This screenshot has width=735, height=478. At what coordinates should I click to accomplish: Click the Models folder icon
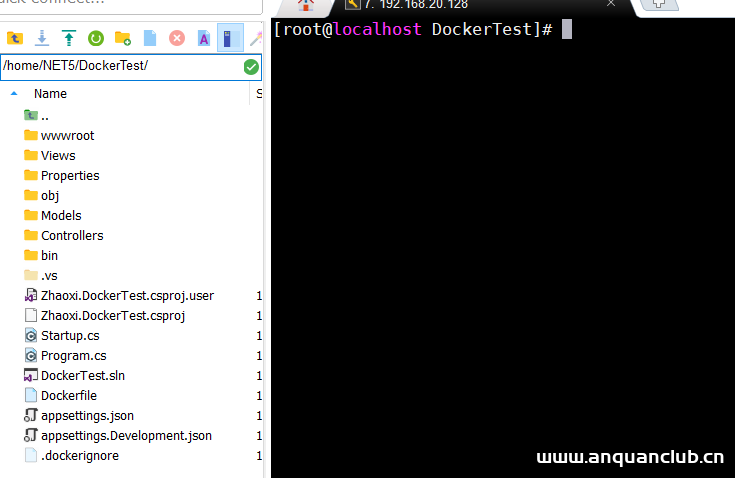31,215
